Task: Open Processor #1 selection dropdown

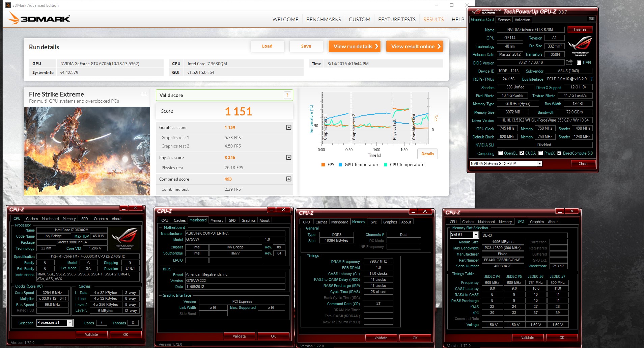Action: pos(70,323)
